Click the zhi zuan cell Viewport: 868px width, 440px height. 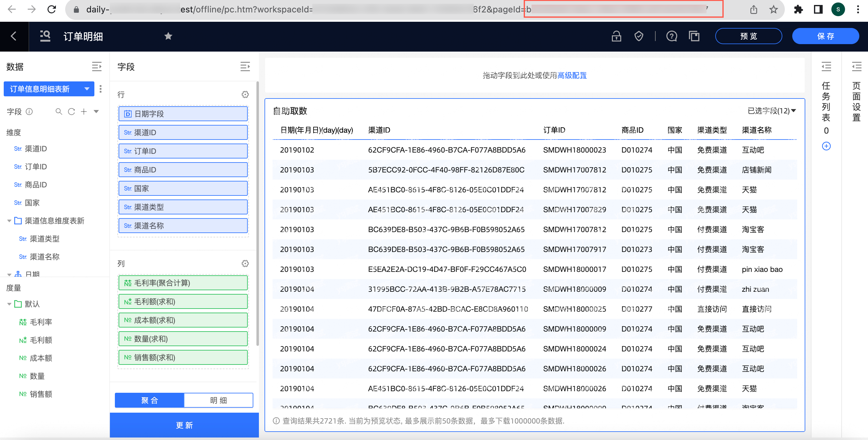pyautogui.click(x=755, y=289)
